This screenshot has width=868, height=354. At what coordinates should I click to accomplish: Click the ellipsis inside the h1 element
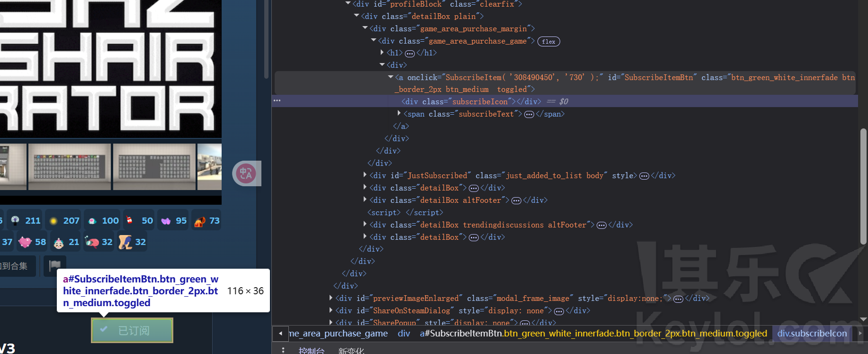(x=410, y=54)
